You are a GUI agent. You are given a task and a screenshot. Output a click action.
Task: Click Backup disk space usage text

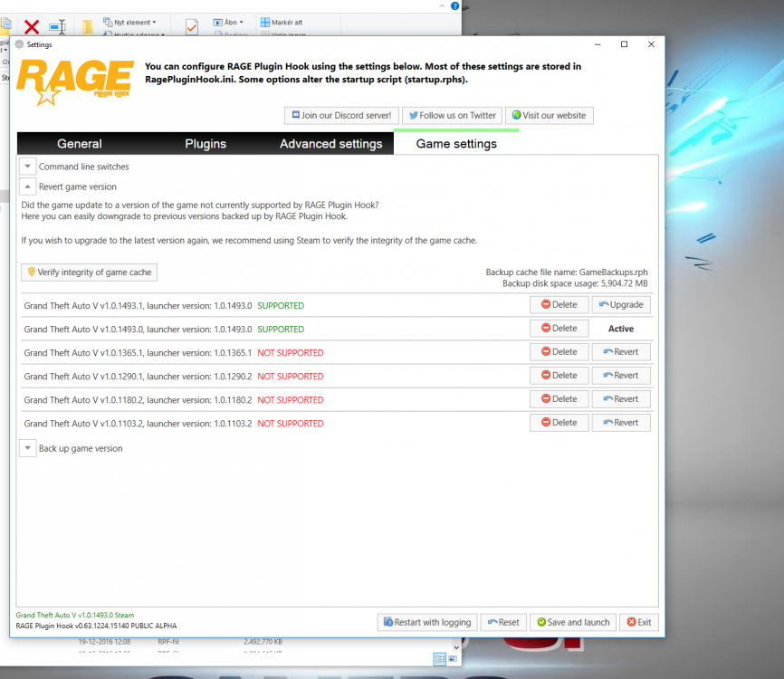575,284
